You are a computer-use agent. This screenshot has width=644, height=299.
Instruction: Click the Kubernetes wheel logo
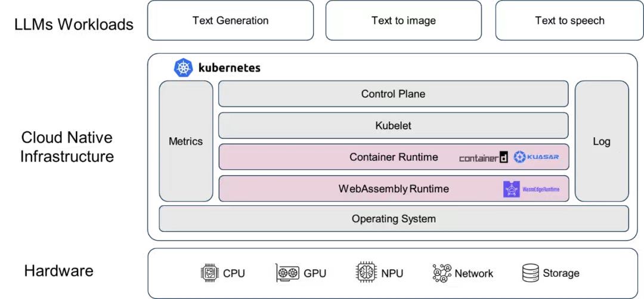click(183, 68)
